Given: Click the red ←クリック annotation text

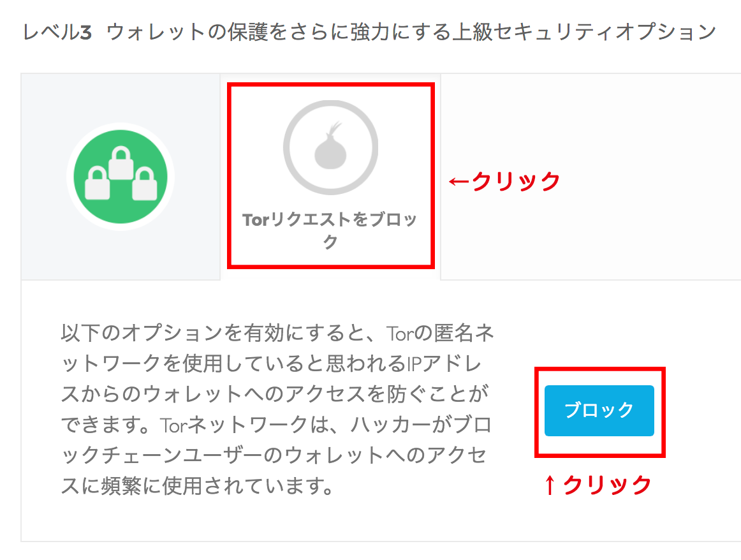Looking at the screenshot, I should coord(504,182).
